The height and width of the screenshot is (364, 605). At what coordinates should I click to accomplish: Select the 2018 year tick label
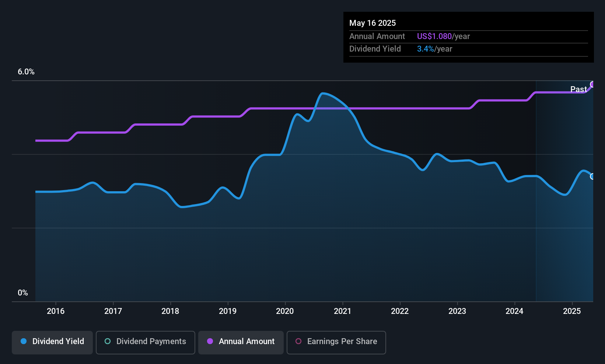[170, 311]
